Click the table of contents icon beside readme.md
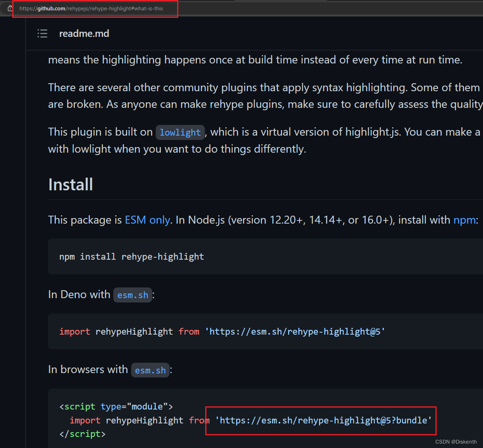Image resolution: width=483 pixels, height=448 pixels. [x=42, y=34]
